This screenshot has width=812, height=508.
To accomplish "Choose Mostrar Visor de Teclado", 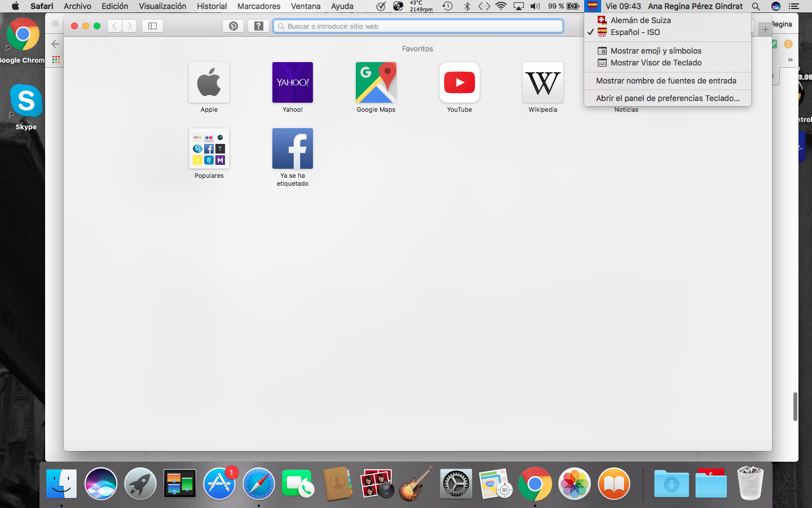I will [668, 63].
